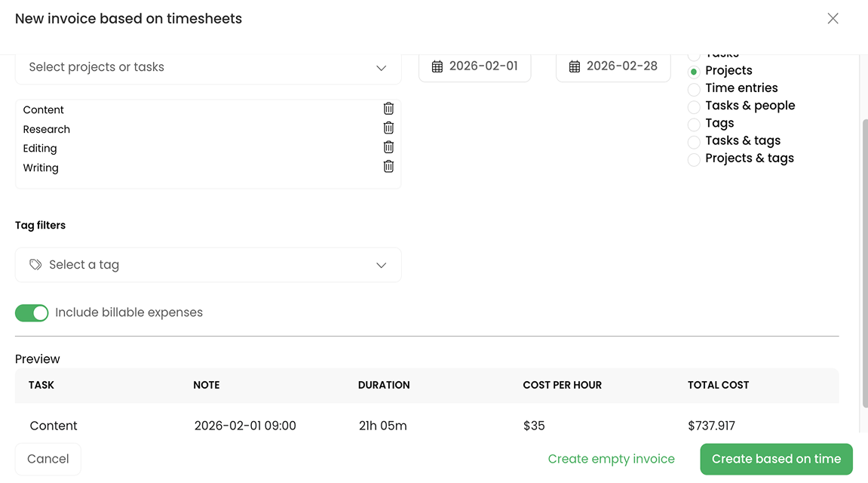
Task: Click Create empty invoice
Action: click(x=611, y=458)
